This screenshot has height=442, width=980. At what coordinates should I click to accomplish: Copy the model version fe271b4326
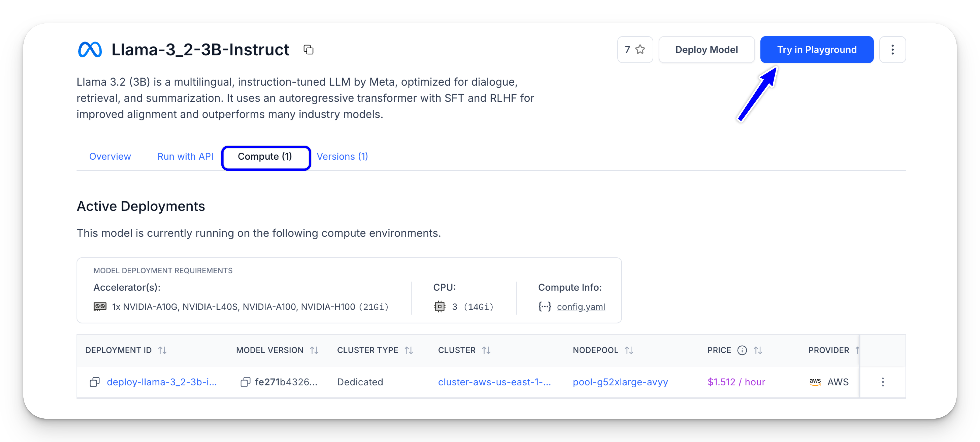click(x=245, y=382)
